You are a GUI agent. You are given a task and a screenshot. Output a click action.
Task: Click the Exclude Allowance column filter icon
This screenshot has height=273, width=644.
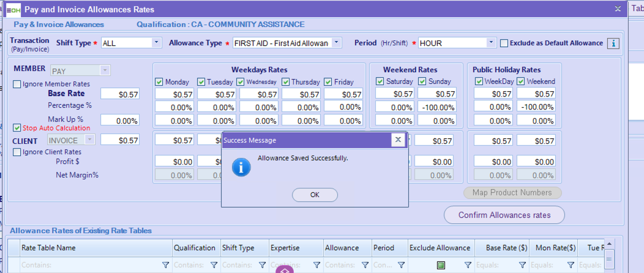(468, 265)
